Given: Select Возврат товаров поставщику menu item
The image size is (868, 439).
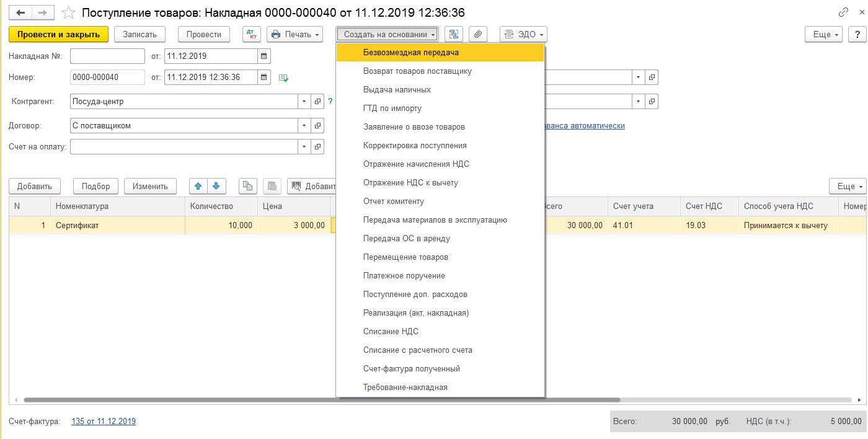Looking at the screenshot, I should tap(417, 71).
